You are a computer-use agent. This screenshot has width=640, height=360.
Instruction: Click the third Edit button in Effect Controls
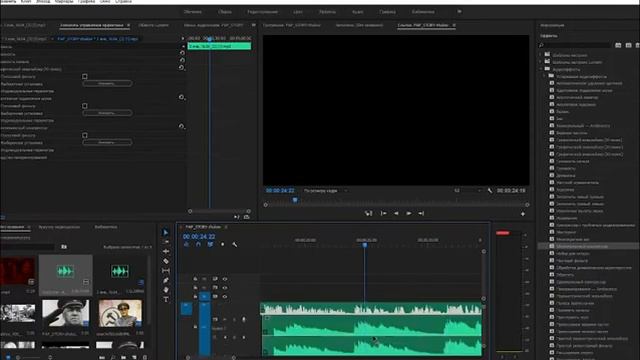click(107, 142)
